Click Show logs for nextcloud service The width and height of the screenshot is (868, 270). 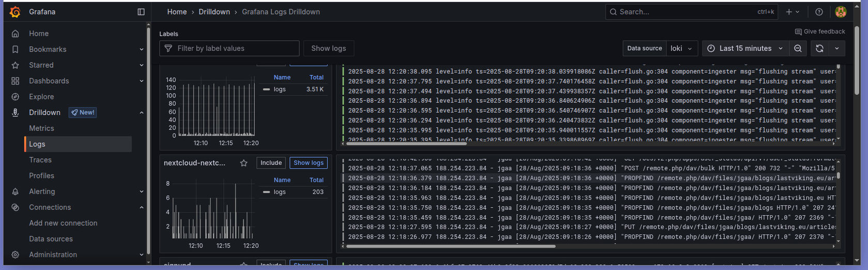[308, 163]
